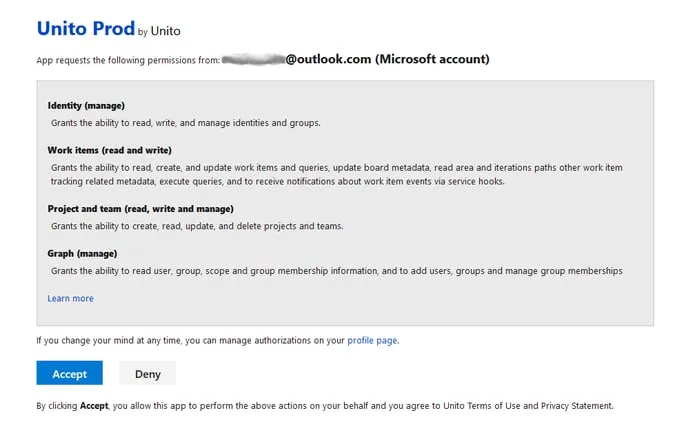Click the group memberships description text
Viewport: 688px width, 435px height.
[x=337, y=271]
